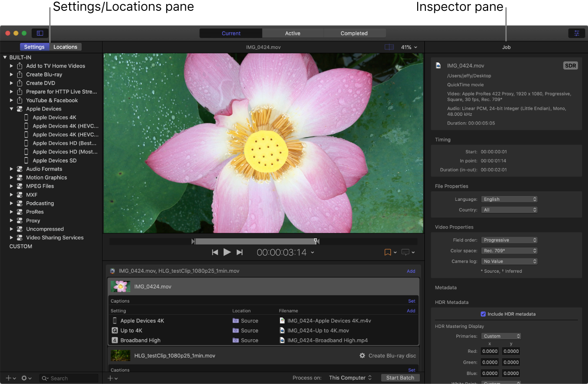Open the 41% zoom level dropdown
Screen dimensions: 588x384
click(x=407, y=47)
